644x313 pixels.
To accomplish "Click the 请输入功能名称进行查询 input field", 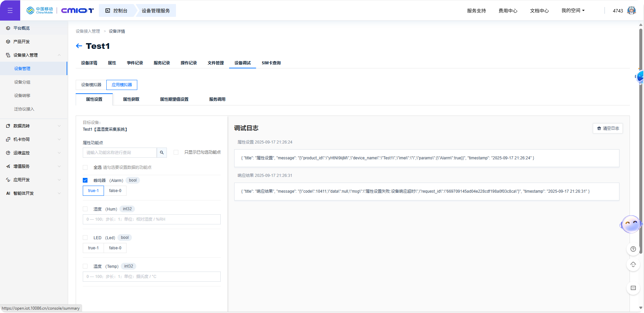I will click(x=120, y=153).
